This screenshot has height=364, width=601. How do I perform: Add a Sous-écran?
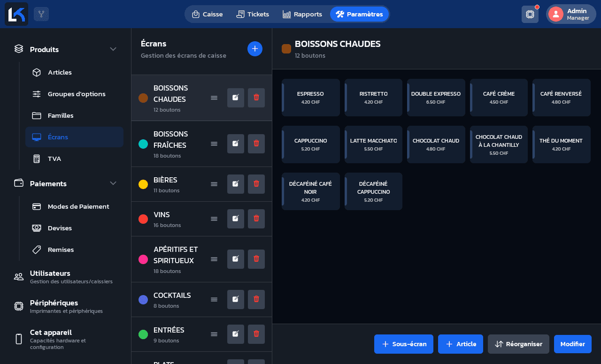pyautogui.click(x=404, y=344)
